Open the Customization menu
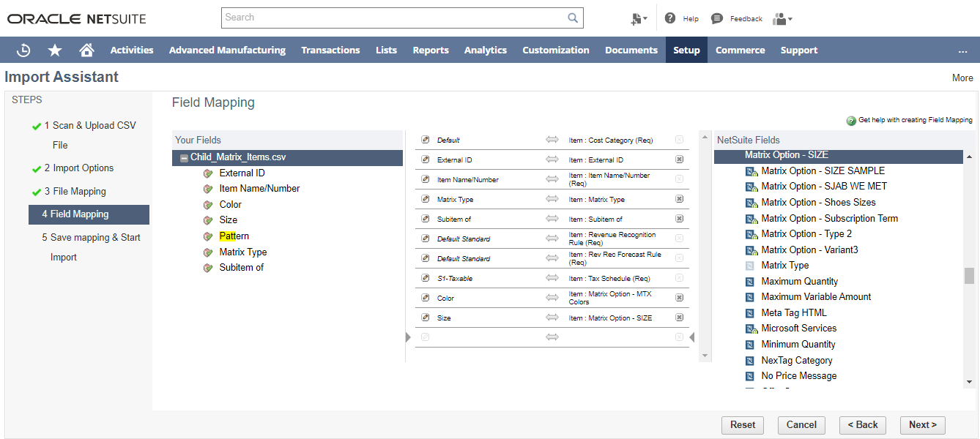This screenshot has height=439, width=980. click(555, 50)
